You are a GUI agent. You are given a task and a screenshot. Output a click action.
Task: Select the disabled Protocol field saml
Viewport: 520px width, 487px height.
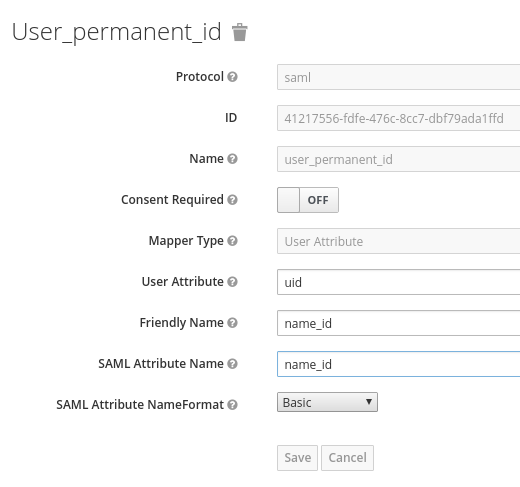point(398,77)
